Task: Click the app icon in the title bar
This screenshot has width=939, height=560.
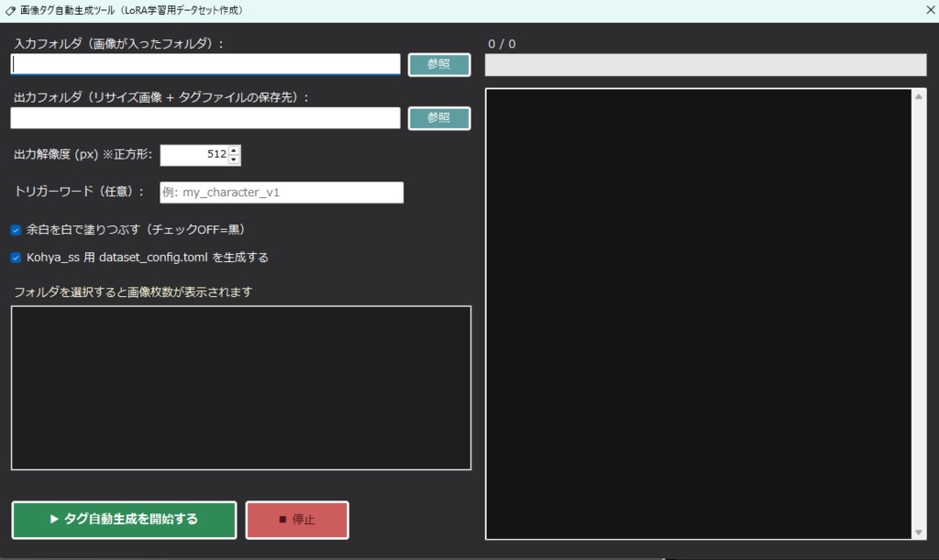Action: tap(9, 10)
